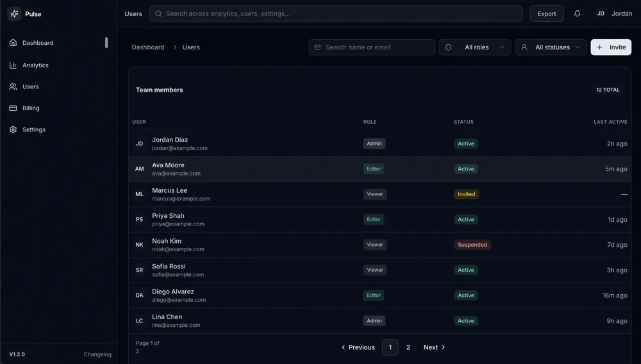The height and width of the screenshot is (364, 641).
Task: Go to page 2 of team members
Action: pos(408,347)
